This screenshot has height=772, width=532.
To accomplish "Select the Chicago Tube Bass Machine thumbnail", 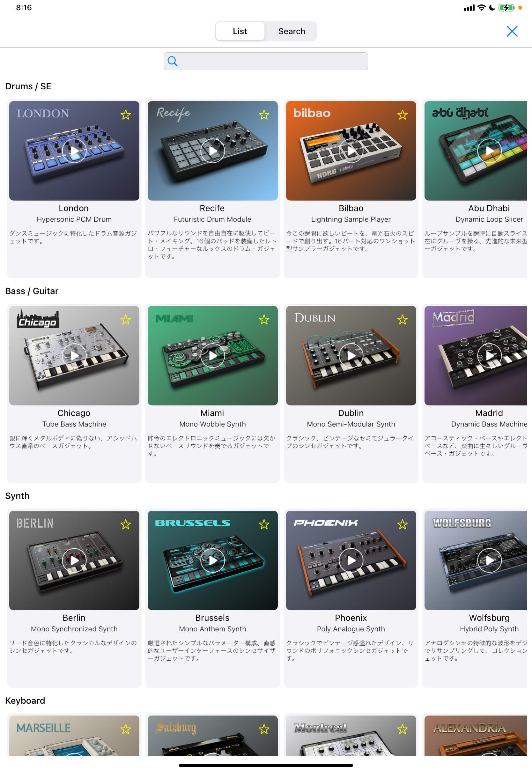I will click(x=74, y=356).
